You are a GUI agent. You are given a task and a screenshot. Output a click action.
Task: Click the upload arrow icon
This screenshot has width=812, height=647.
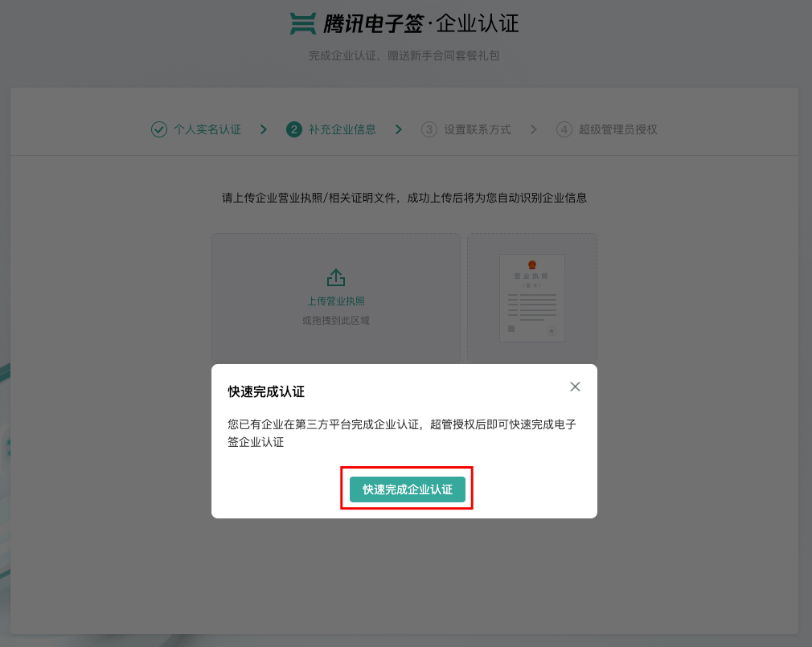click(336, 277)
